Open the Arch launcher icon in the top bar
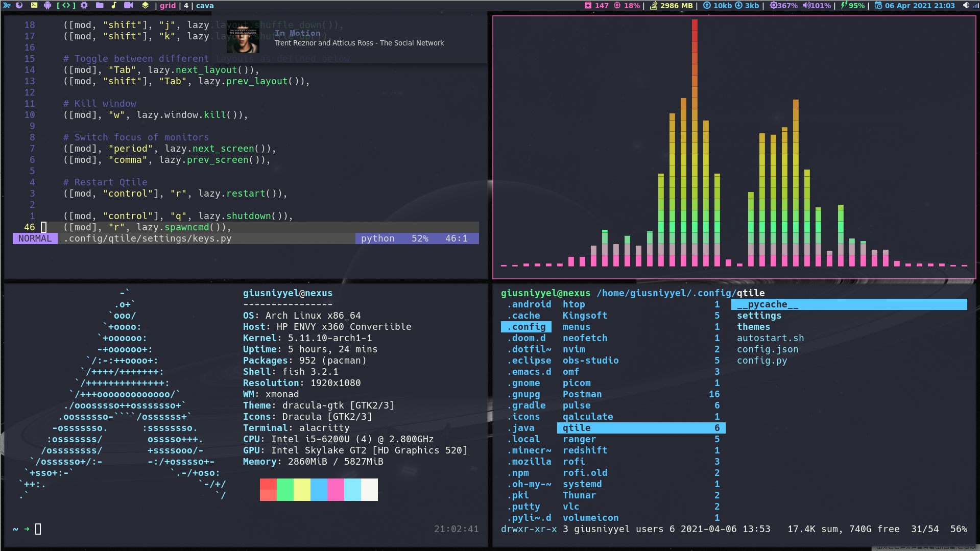Screen dimensions: 980x551 tap(7, 6)
